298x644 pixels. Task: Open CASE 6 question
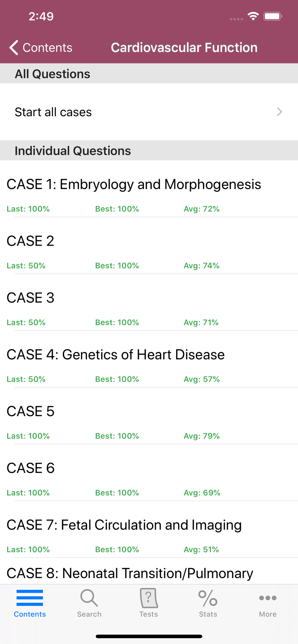click(30, 468)
